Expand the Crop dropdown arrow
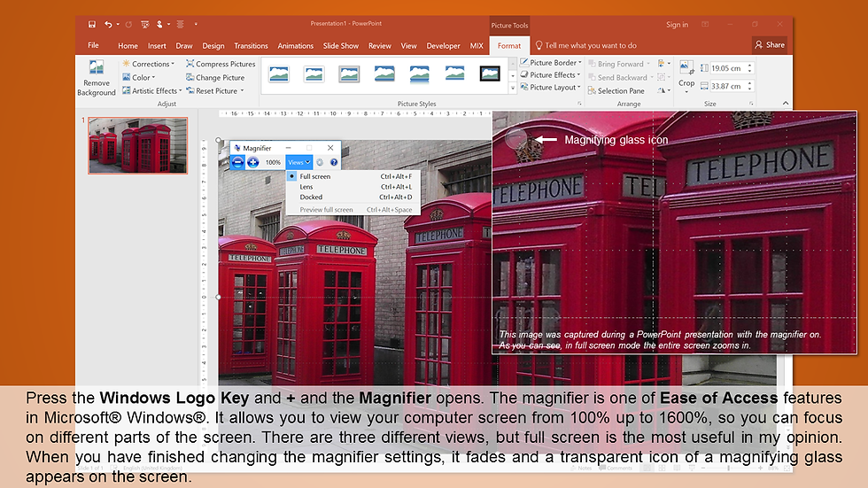 [x=686, y=91]
